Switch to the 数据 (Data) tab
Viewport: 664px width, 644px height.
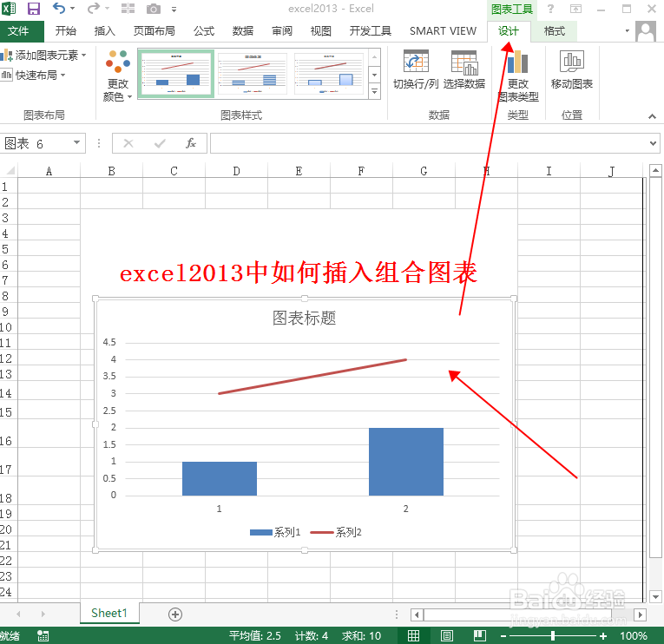pyautogui.click(x=243, y=31)
